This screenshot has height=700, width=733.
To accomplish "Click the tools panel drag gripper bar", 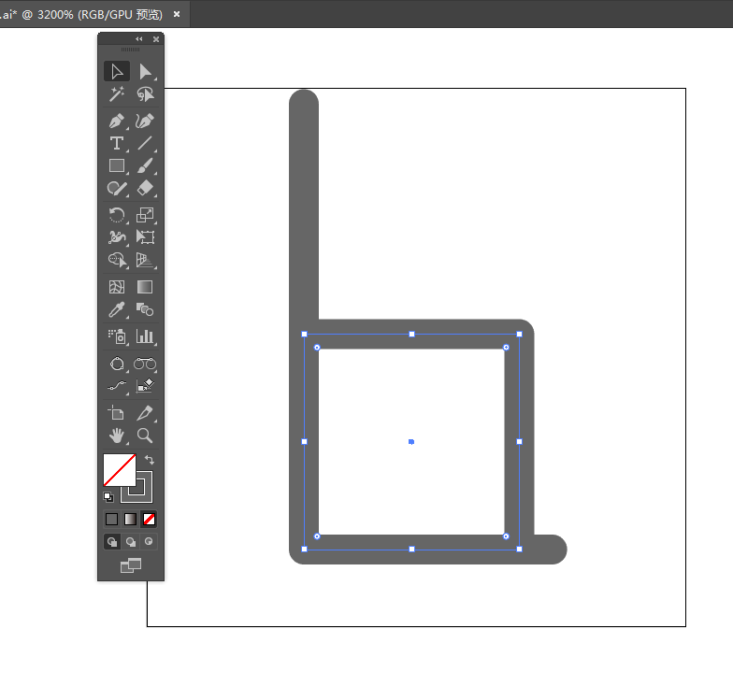I will click(131, 50).
